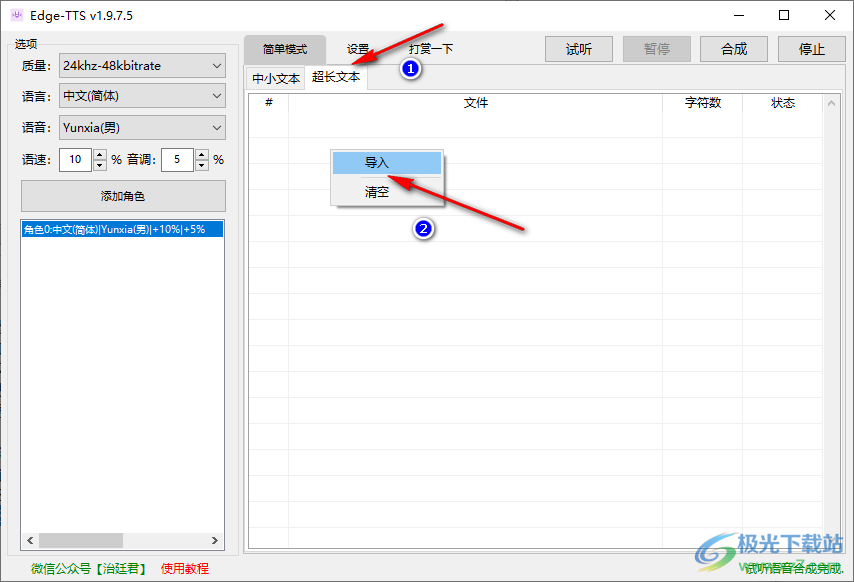The width and height of the screenshot is (854, 582).
Task: Open the 设置 settings tab
Action: (358, 50)
